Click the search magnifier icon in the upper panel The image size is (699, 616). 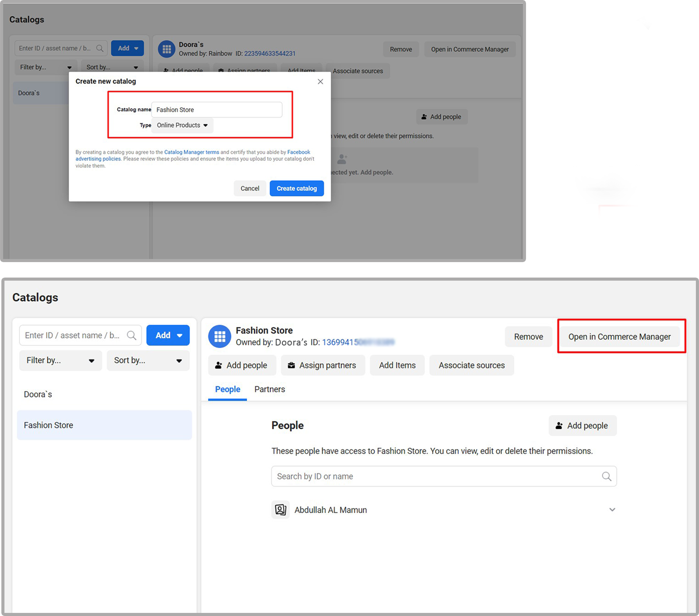[x=100, y=48]
